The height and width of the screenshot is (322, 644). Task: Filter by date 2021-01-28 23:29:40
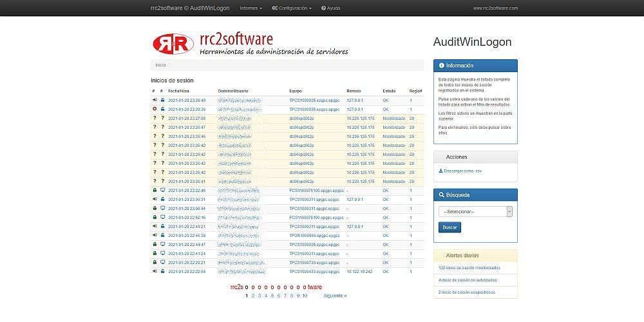(x=187, y=100)
